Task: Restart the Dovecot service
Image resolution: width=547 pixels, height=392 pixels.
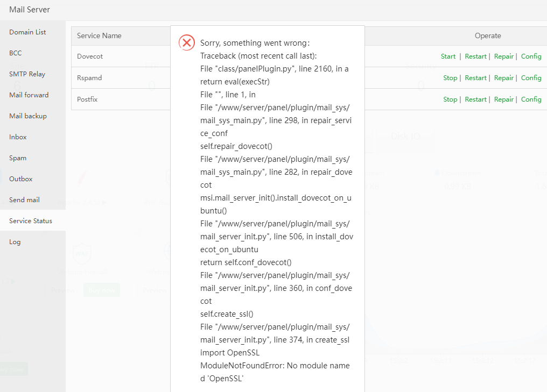Action: point(475,56)
